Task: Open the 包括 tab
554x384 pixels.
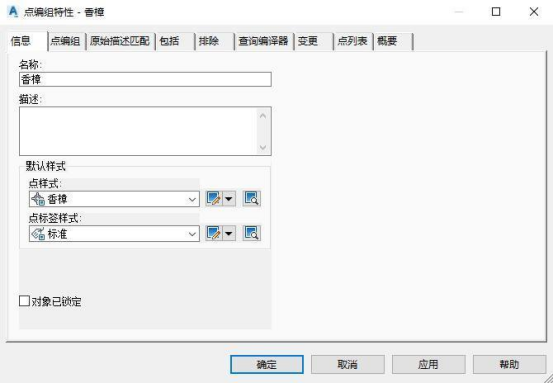Action: click(x=175, y=41)
